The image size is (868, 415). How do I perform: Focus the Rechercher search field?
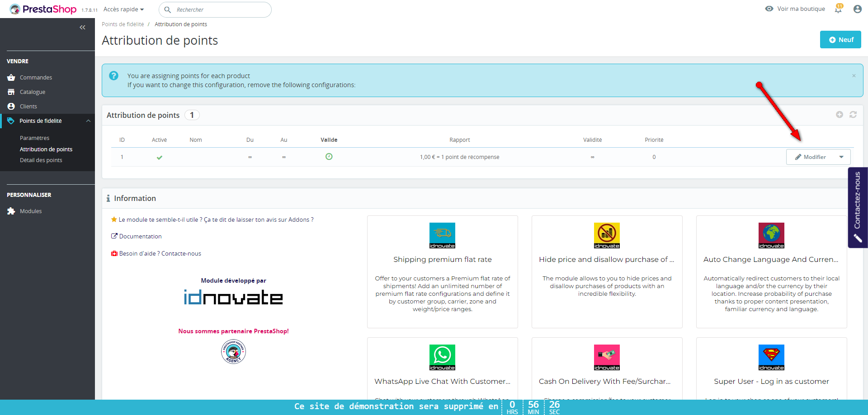215,9
